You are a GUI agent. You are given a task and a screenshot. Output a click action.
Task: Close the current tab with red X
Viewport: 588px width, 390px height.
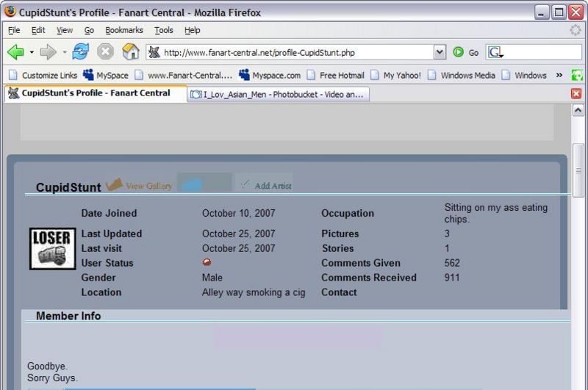point(576,94)
